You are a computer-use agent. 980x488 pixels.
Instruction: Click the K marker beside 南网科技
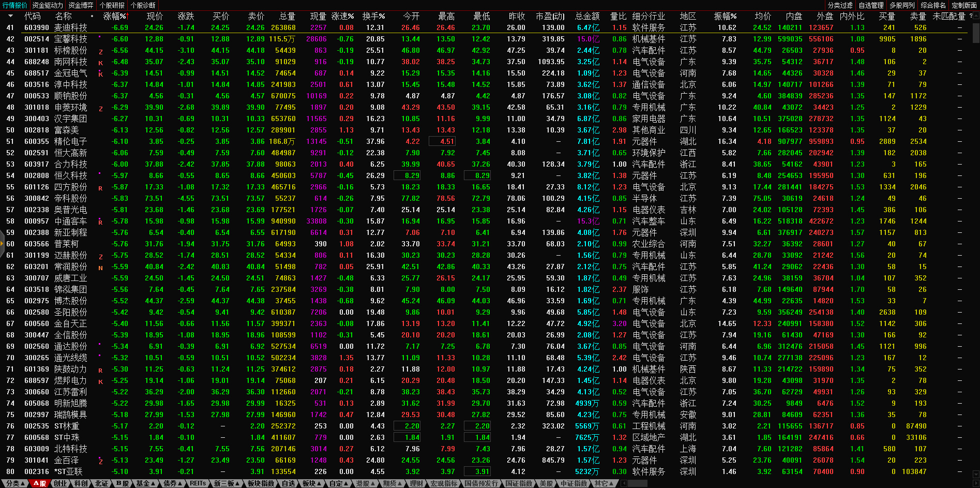point(100,63)
